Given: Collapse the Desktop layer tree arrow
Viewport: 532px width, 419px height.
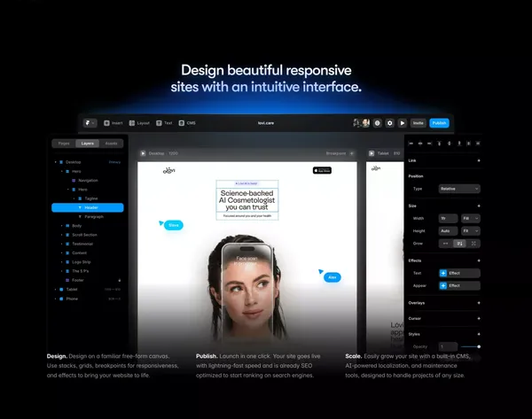Looking at the screenshot, I should (x=56, y=162).
